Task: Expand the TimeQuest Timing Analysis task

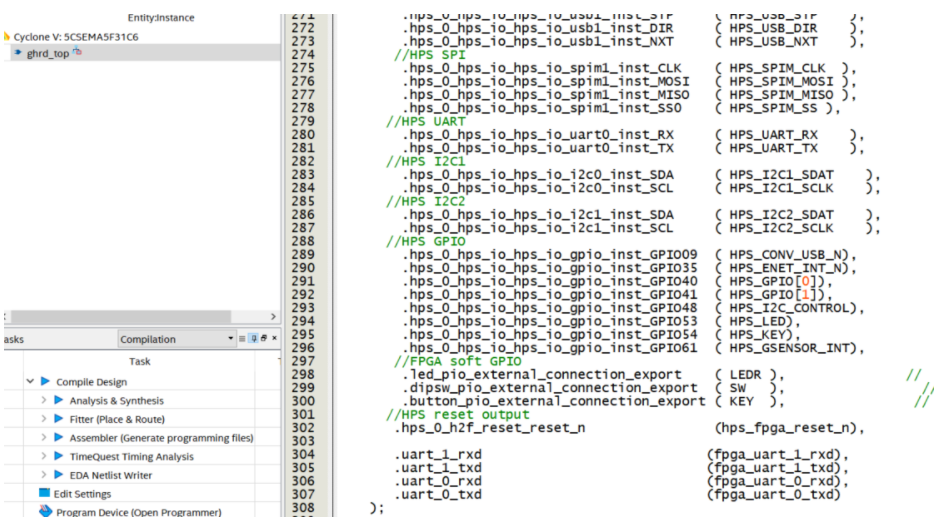Action: tap(43, 456)
